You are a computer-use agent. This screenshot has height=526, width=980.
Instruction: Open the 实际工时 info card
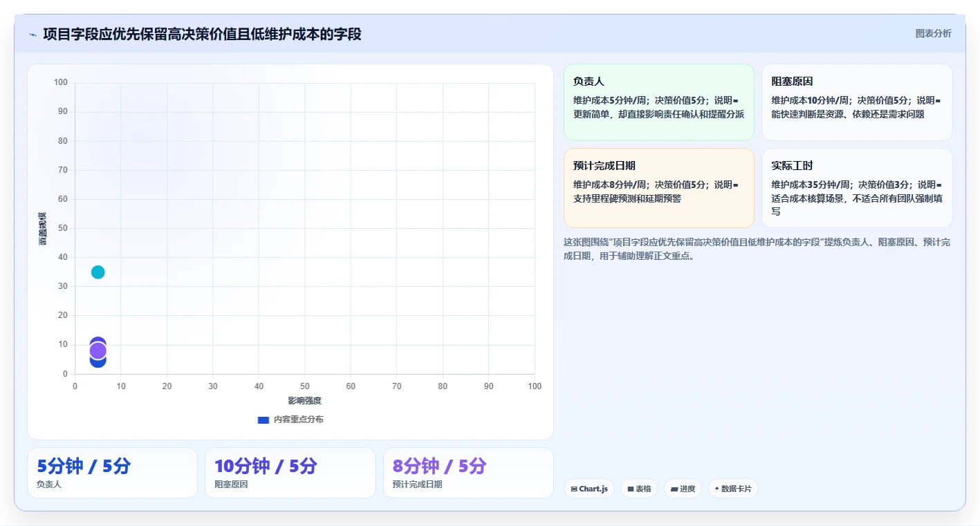857,188
